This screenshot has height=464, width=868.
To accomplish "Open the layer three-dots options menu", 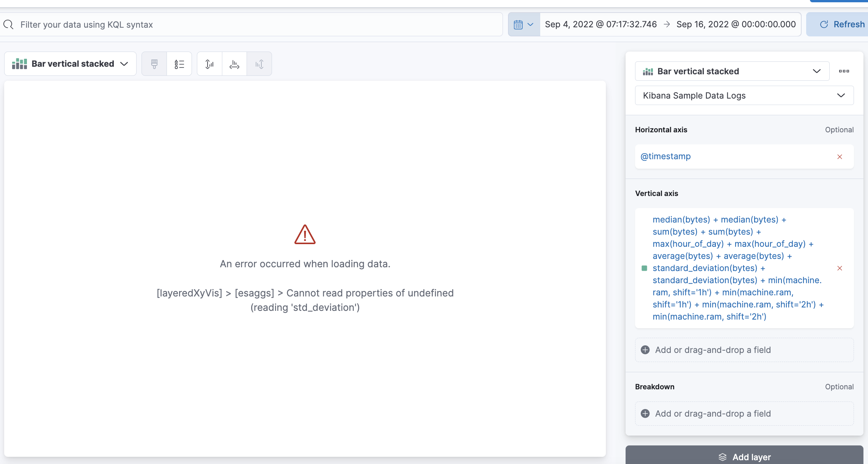I will (x=844, y=71).
